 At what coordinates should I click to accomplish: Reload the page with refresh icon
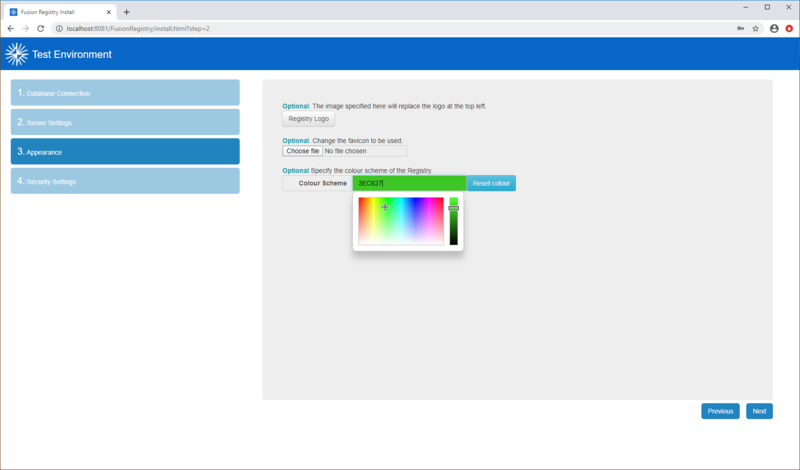[41, 29]
